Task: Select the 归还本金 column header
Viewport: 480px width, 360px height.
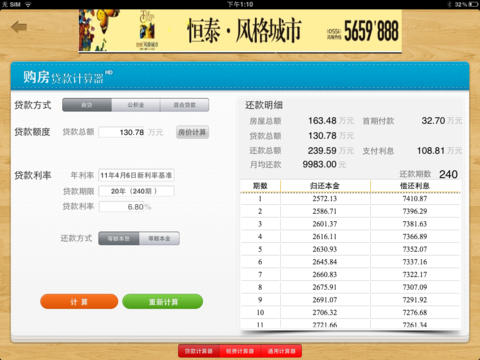Action: (x=325, y=186)
